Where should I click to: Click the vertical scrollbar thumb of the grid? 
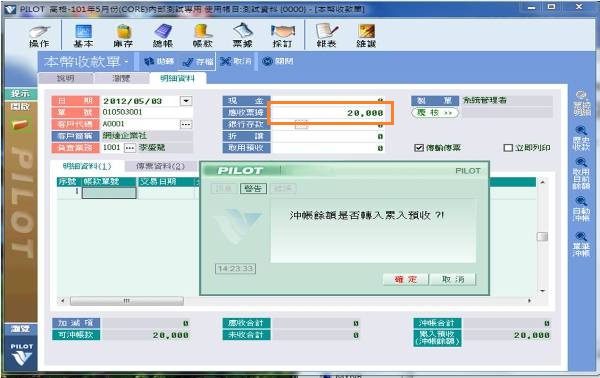point(542,237)
